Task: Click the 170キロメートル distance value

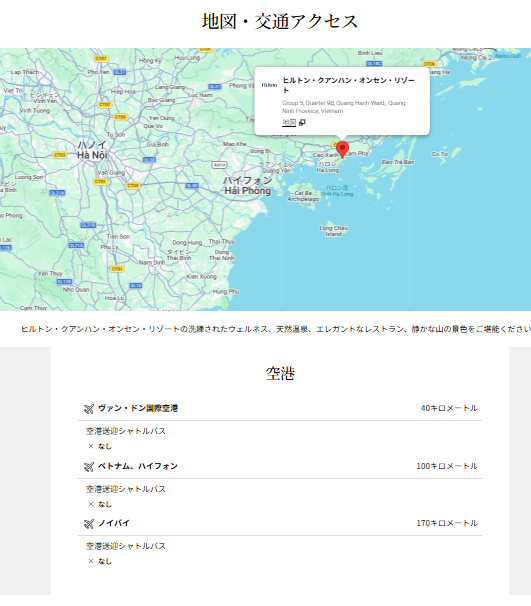Action: click(x=447, y=523)
